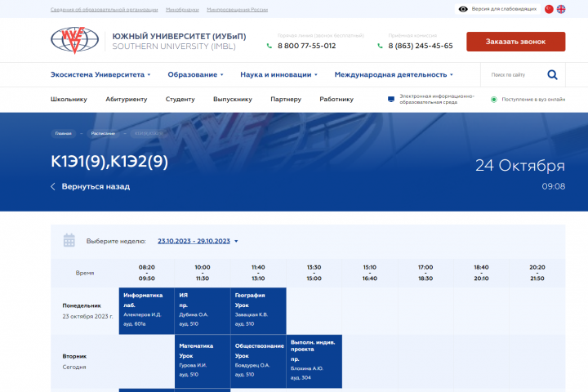Open Минобрнауки link
The width and height of the screenshot is (588, 392).
tap(182, 10)
